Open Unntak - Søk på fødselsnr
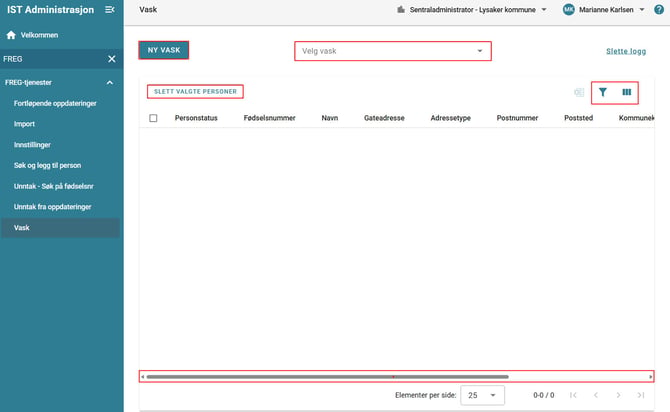The height and width of the screenshot is (412, 670). tap(53, 186)
